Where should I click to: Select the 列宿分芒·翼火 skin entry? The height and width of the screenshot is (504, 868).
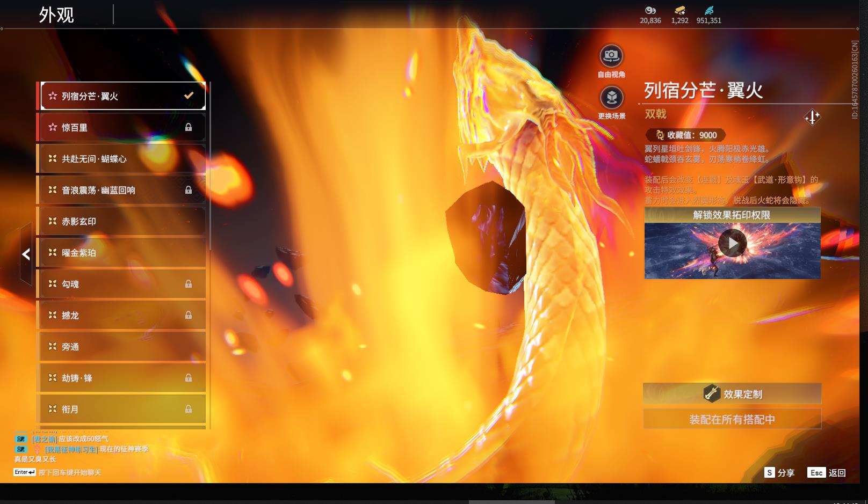122,96
